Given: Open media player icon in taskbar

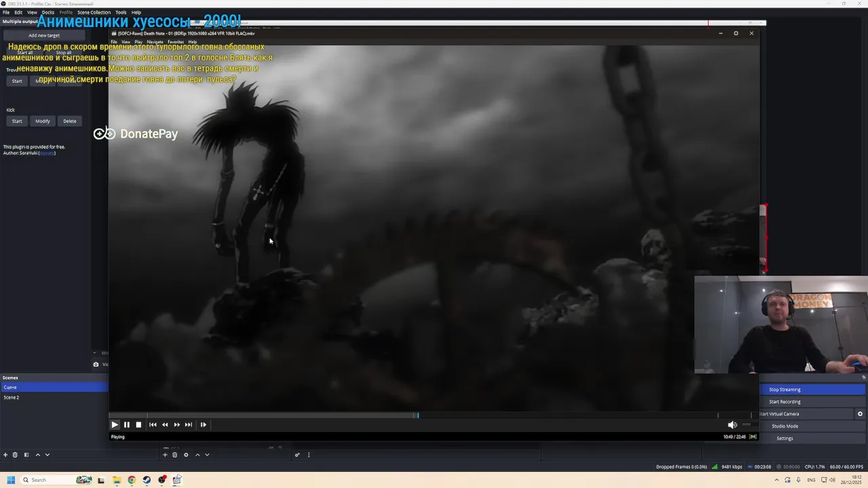Looking at the screenshot, I should point(177,480).
